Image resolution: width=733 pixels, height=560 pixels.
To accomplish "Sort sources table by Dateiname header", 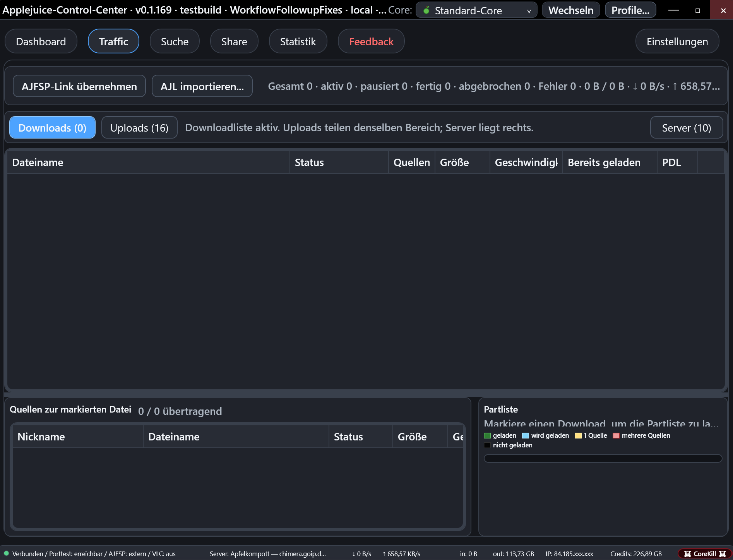I will (236, 437).
